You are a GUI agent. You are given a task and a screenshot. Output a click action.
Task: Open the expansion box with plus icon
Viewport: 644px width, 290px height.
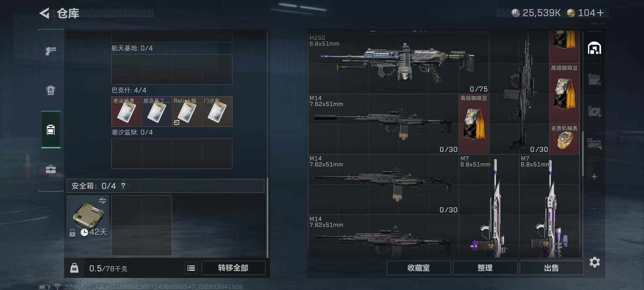[x=595, y=111]
